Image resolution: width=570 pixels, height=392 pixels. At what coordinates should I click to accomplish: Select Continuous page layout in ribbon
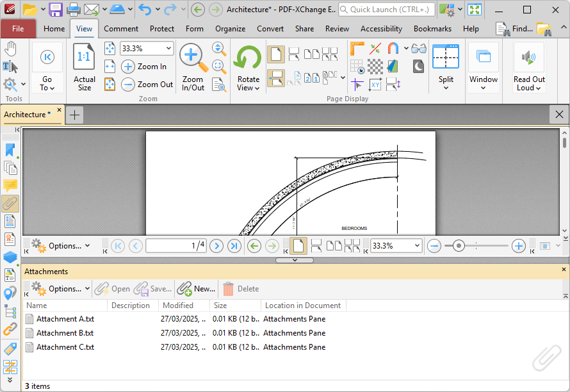point(294,54)
